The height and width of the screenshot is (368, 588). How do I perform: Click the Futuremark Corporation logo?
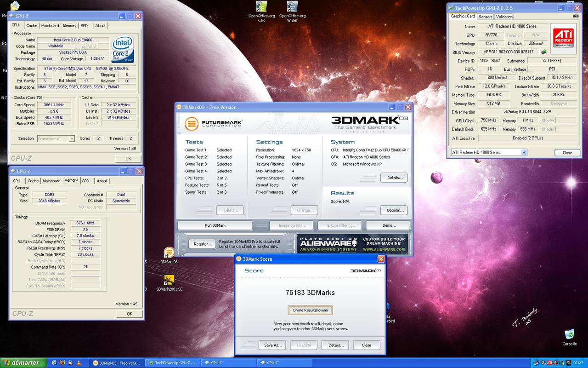pyautogui.click(x=214, y=124)
